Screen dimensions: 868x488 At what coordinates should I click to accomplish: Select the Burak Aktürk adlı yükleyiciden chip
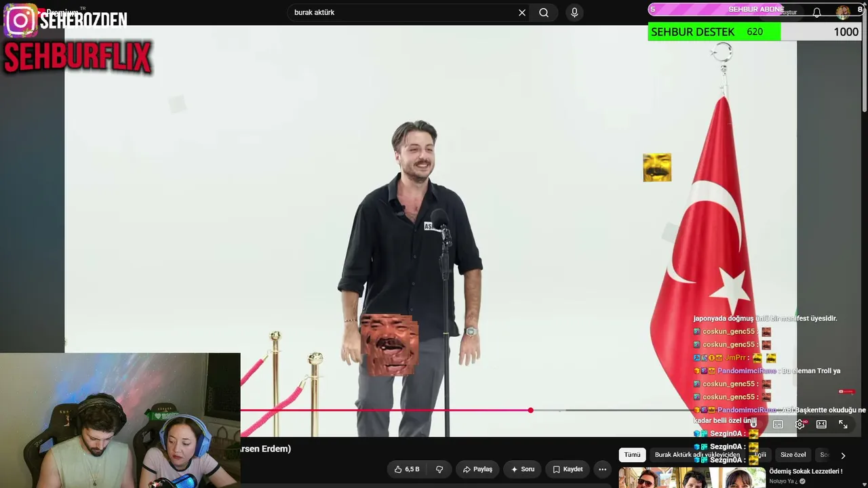click(696, 455)
